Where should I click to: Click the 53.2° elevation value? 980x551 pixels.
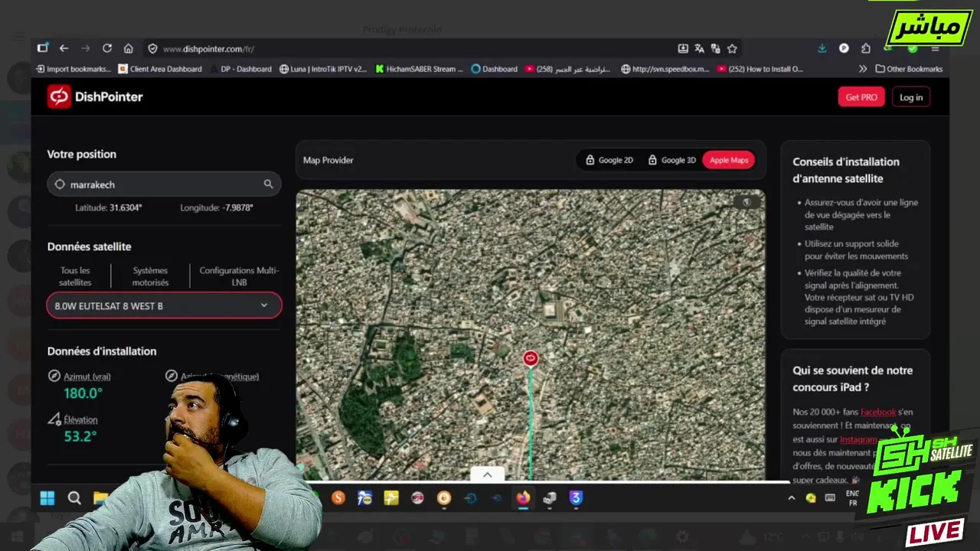tap(80, 436)
